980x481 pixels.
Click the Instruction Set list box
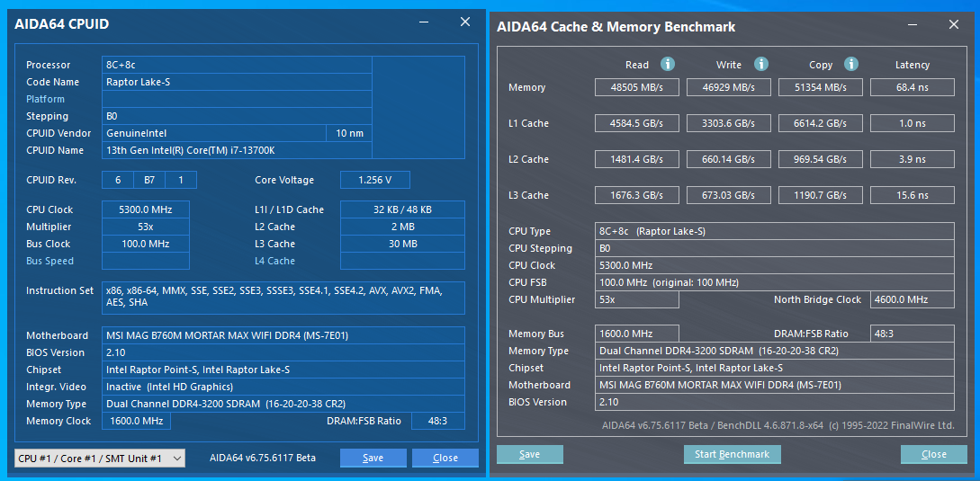tap(283, 298)
